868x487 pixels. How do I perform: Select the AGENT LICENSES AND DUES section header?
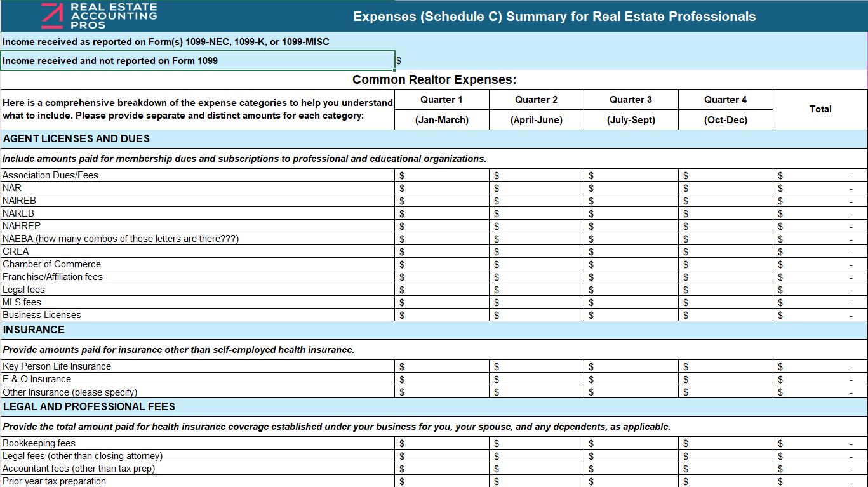(76, 138)
